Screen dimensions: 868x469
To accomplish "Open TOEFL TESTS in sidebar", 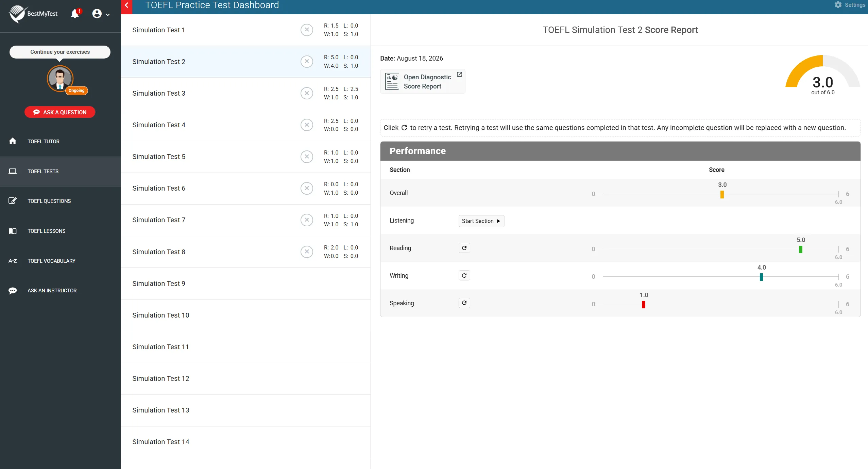I will pyautogui.click(x=61, y=171).
